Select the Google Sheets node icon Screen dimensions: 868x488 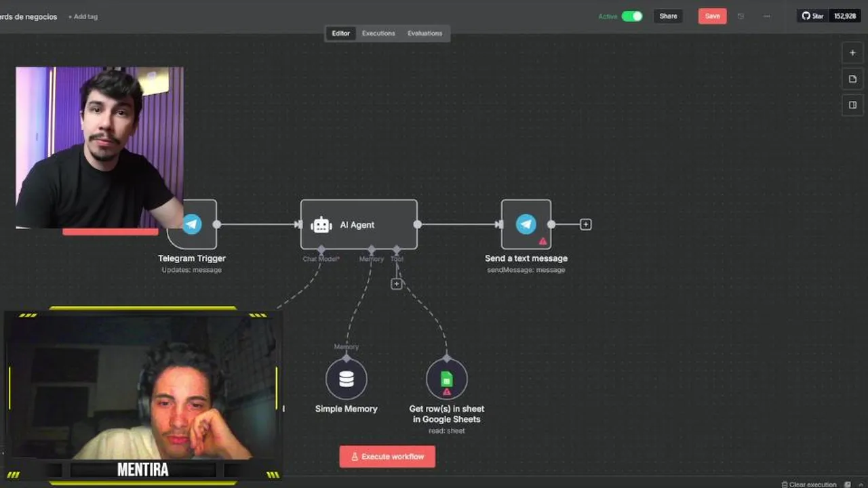tap(446, 379)
